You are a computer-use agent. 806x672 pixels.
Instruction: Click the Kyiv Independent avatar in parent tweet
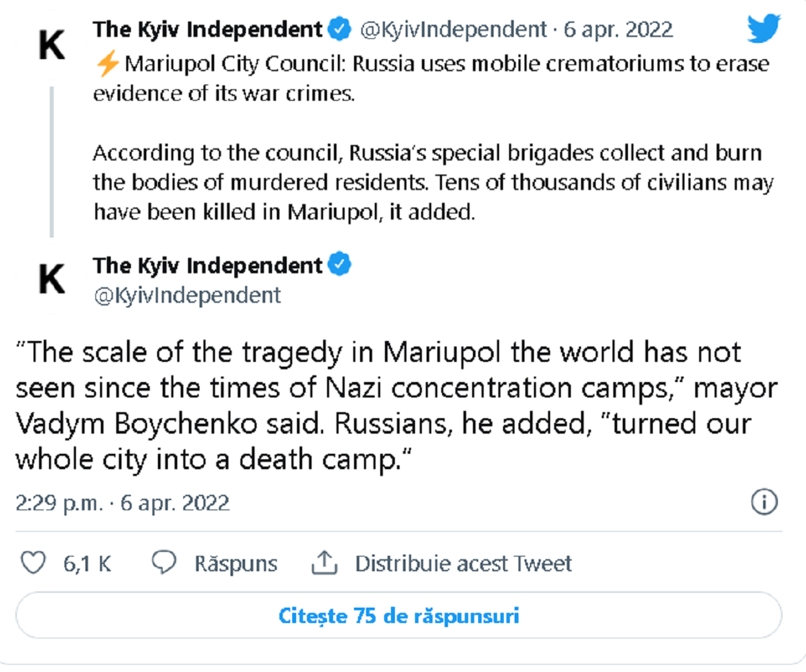click(x=52, y=47)
